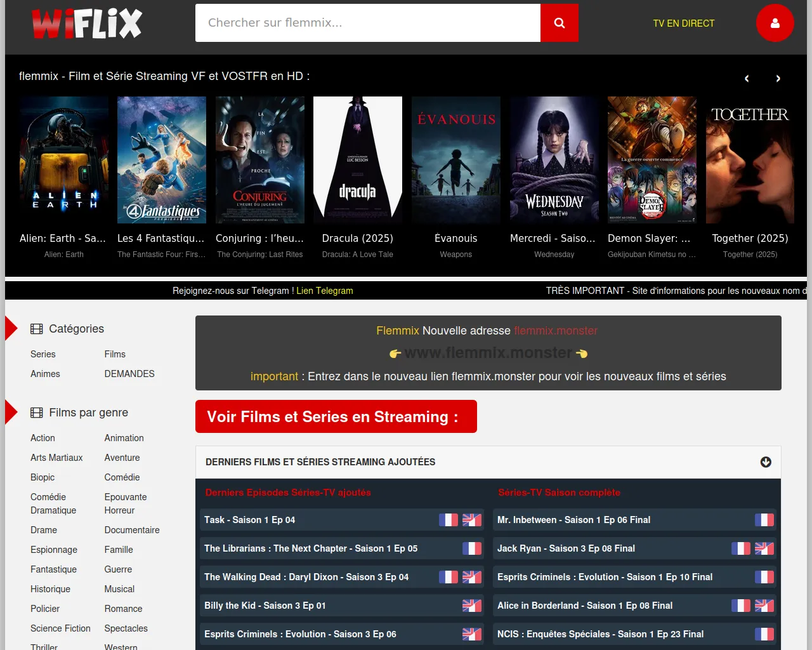Open TV EN DIRECT menu link
Viewport: 812px width, 650px height.
click(x=684, y=23)
